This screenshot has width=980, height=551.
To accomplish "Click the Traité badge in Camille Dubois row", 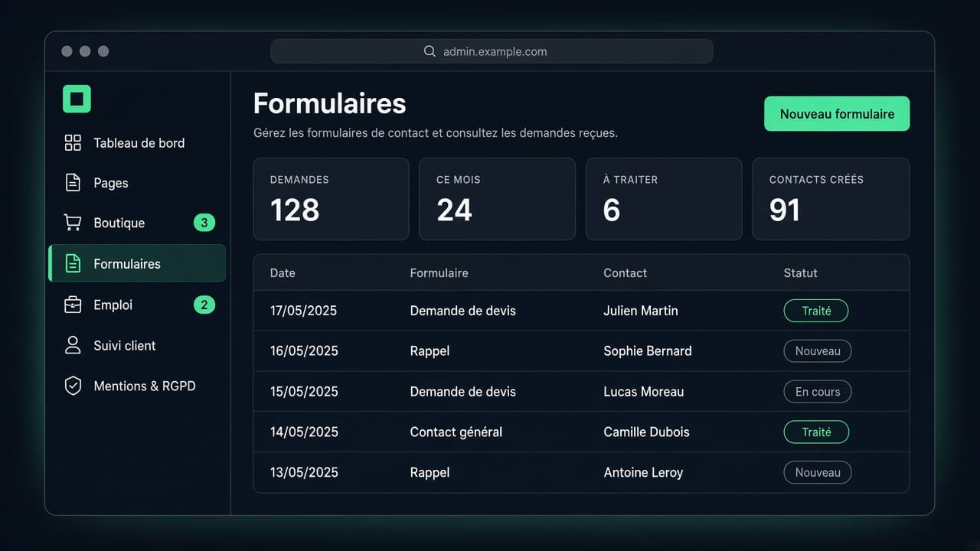I will (816, 432).
